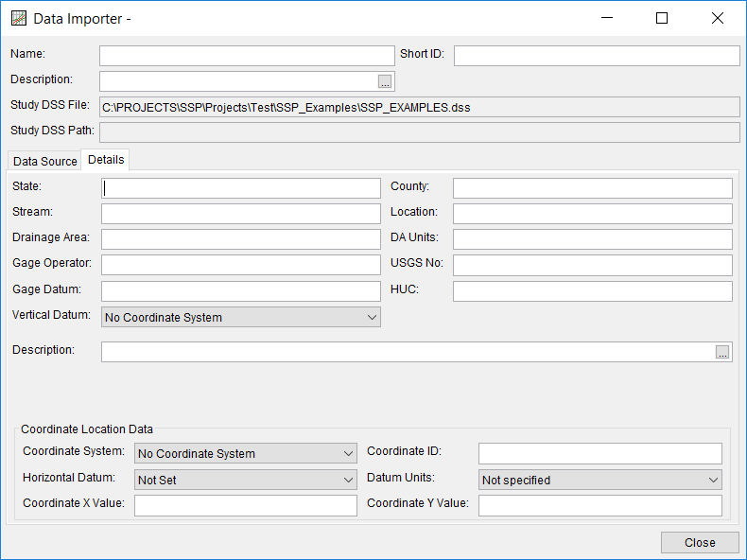Click the USGS No field
The height and width of the screenshot is (560, 747).
(593, 265)
